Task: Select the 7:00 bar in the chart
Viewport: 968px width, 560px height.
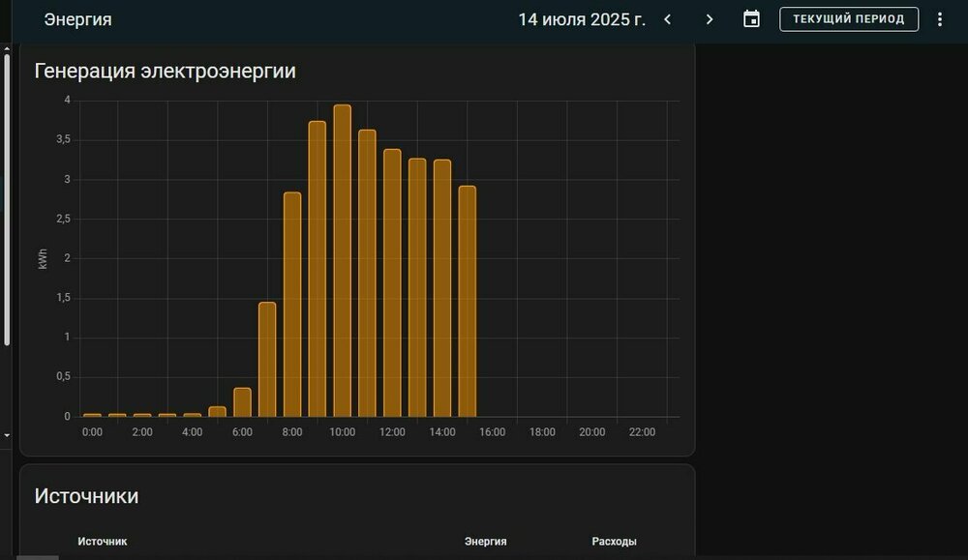Action: pos(267,360)
